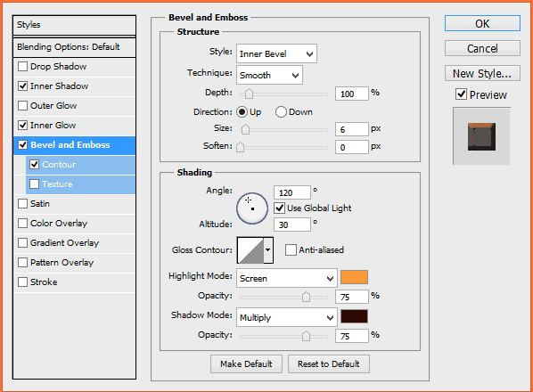Expand the Shadow Mode Multiply dropdown
The image size is (533, 392).
[287, 317]
